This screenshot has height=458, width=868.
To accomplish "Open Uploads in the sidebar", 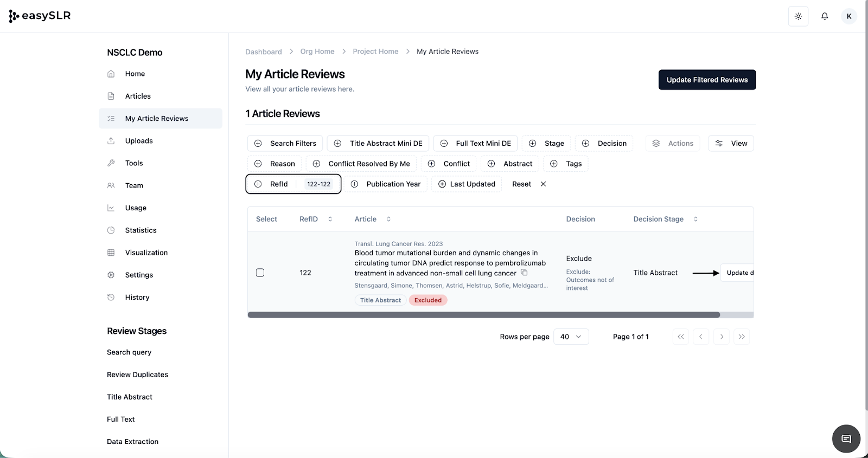I will coord(139,141).
